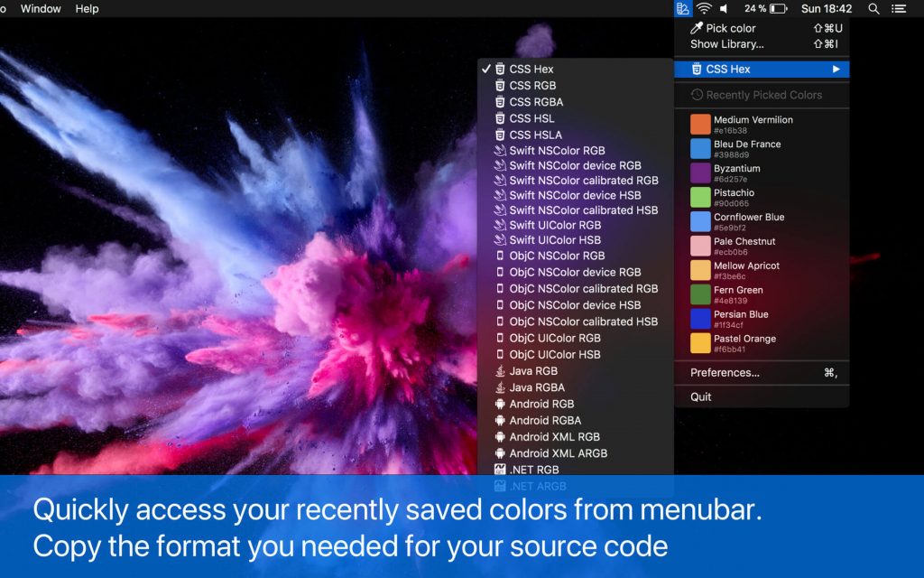Viewport: 924px width, 578px height.
Task: Click the Notification Center icon
Action: click(x=899, y=8)
